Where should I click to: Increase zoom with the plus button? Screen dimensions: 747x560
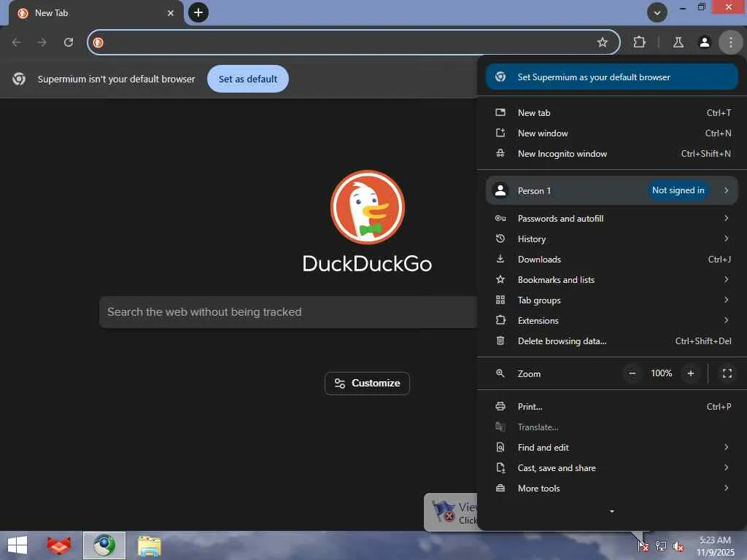coord(691,374)
